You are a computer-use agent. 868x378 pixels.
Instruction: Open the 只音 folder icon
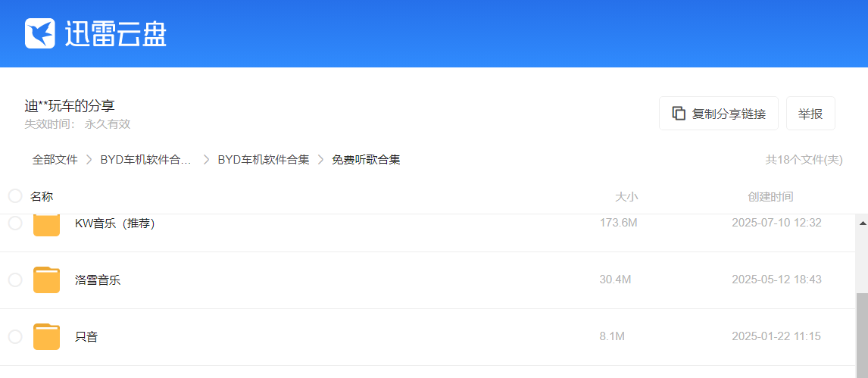(x=46, y=336)
